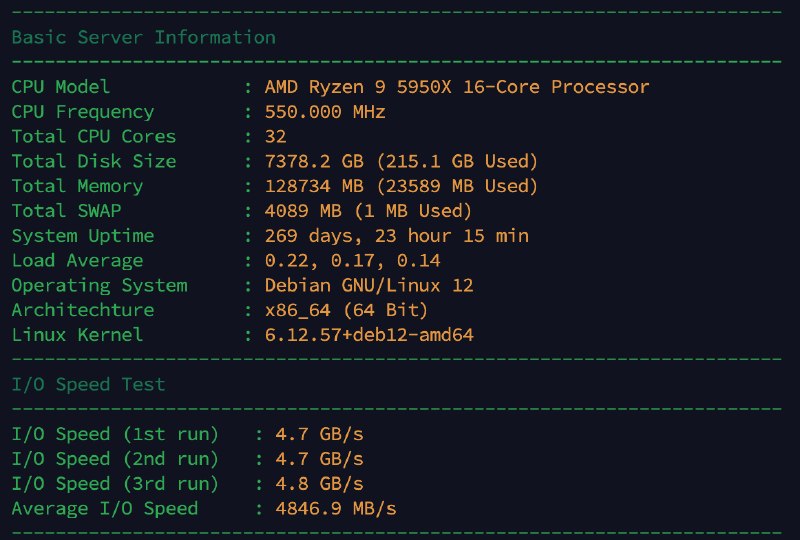Image resolution: width=800 pixels, height=540 pixels.
Task: Select the 'I/O Speed (2nd run)' label
Action: [115, 459]
